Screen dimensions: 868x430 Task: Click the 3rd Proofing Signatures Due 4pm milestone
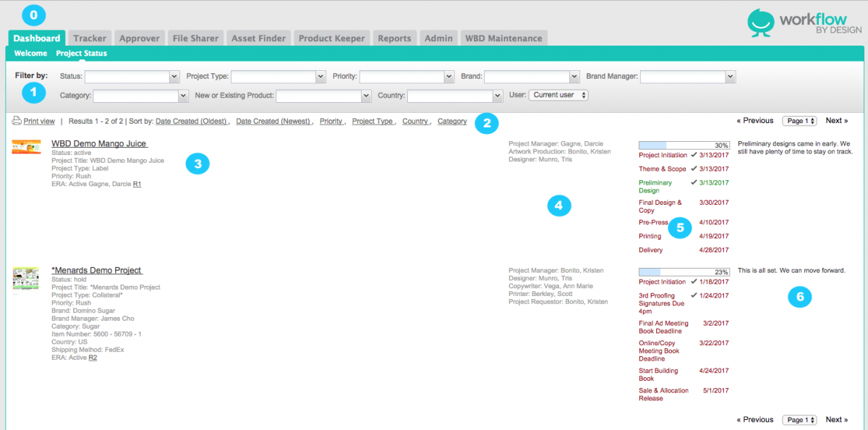(661, 303)
